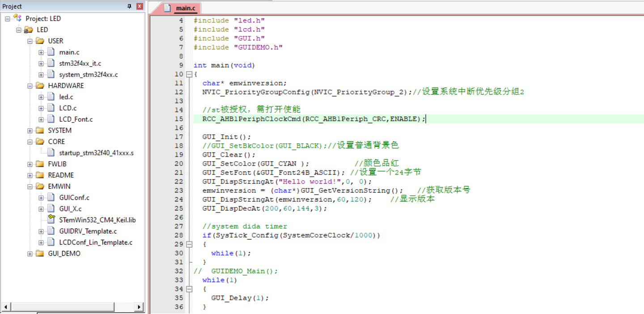Click the CORE group folder icon

pos(40,141)
